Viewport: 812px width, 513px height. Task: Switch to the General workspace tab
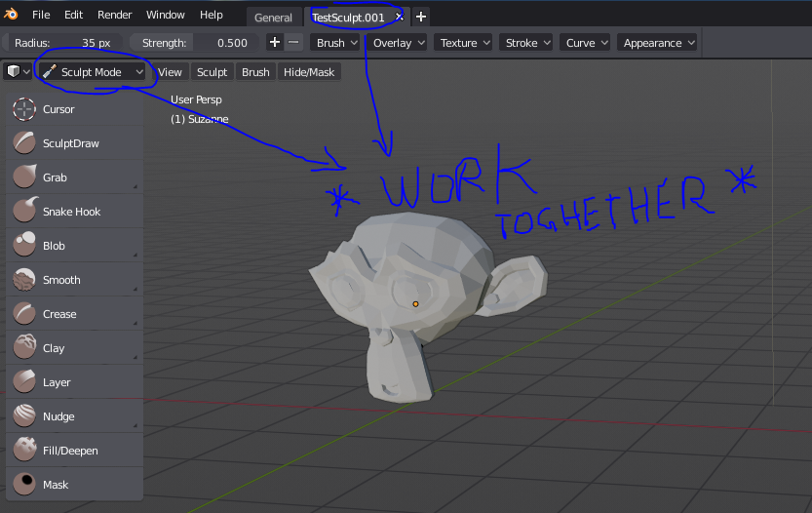[273, 18]
